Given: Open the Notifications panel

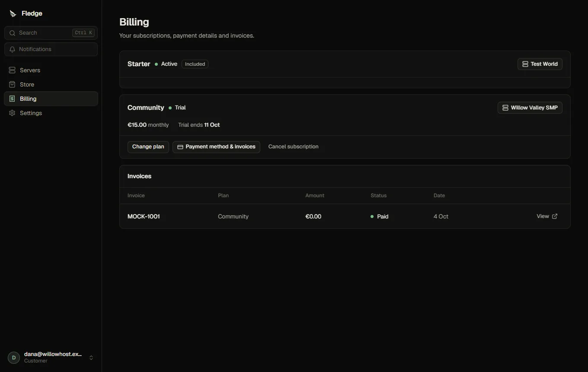Looking at the screenshot, I should [x=51, y=49].
